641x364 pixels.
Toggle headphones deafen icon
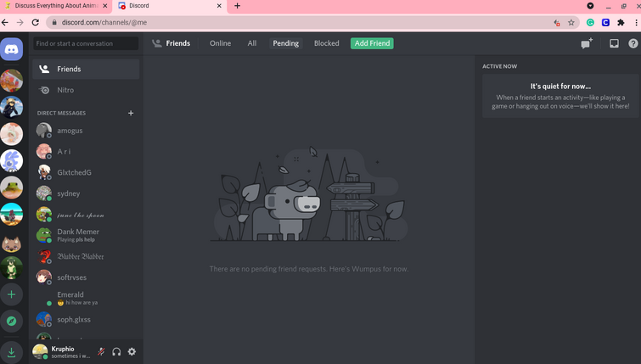tap(116, 352)
